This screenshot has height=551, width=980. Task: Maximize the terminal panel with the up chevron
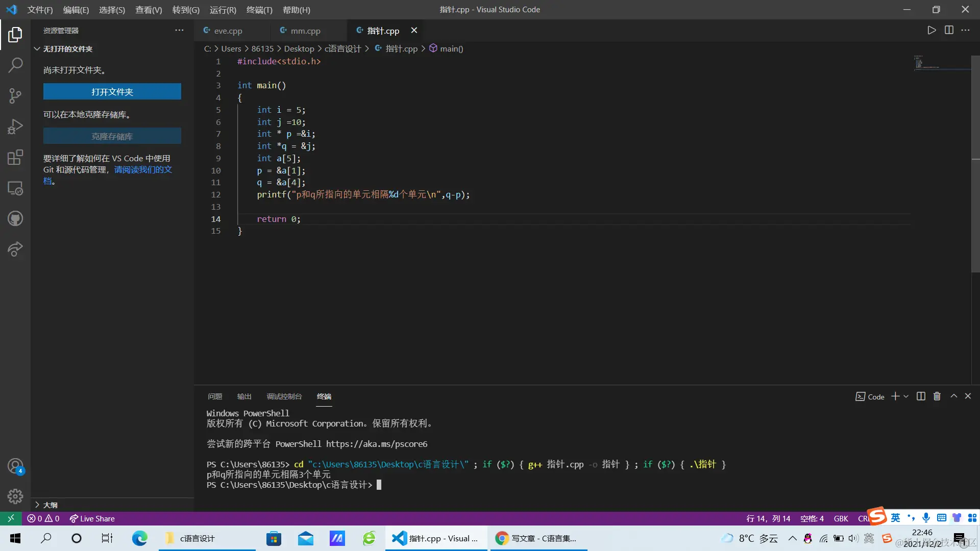(x=953, y=396)
